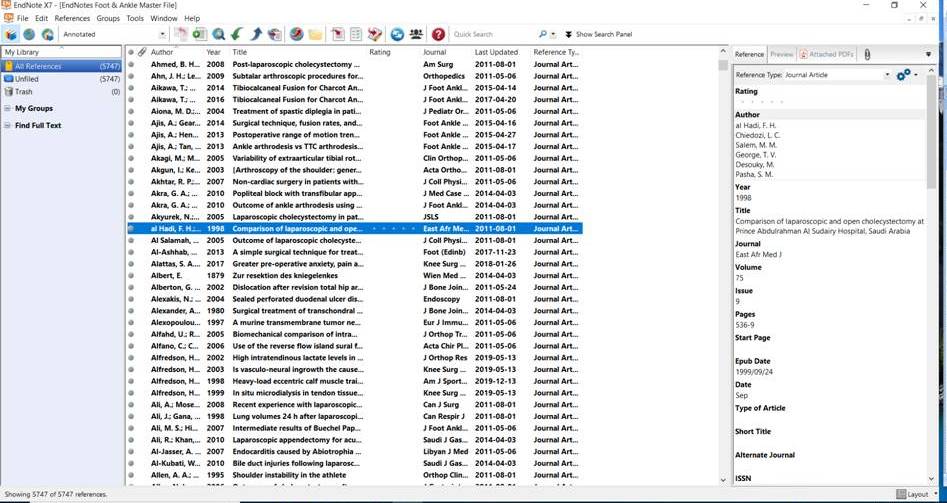Toggle read status dot for Al-Kubati, W. row
The width and height of the screenshot is (947, 503).
click(x=131, y=463)
